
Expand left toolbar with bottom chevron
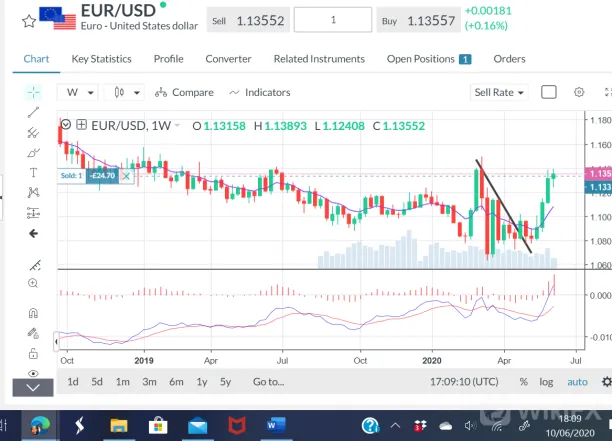[x=33, y=388]
